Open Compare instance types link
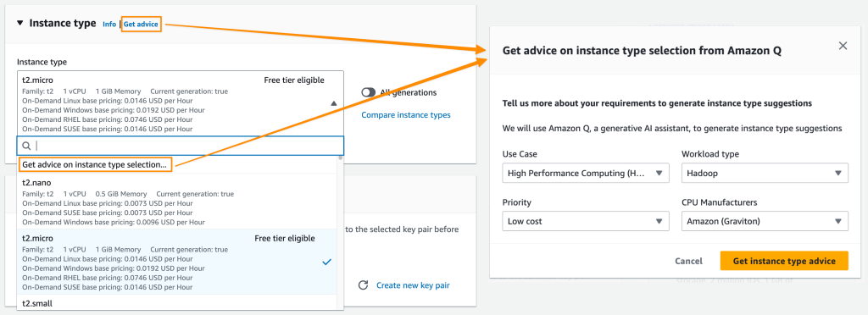This screenshot has height=315, width=868. pyautogui.click(x=406, y=115)
